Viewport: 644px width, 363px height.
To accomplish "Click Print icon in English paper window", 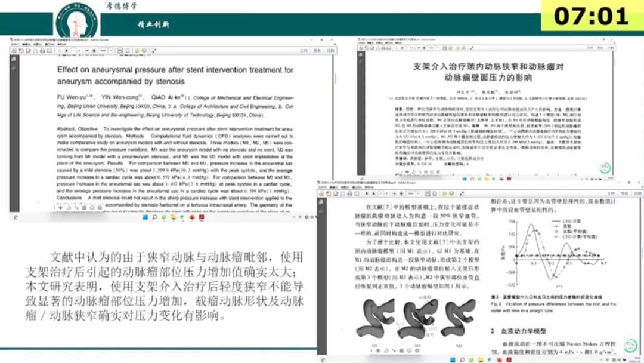I will tap(42, 51).
